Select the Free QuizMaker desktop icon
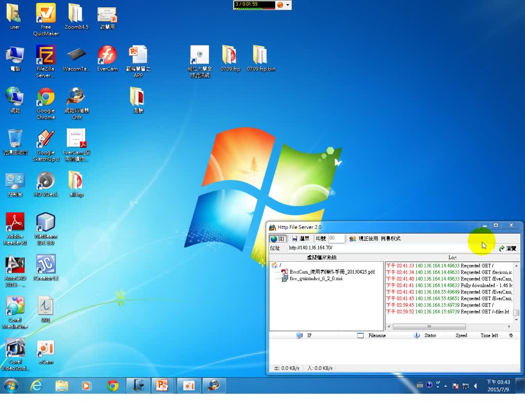525x420 pixels. pyautogui.click(x=46, y=19)
